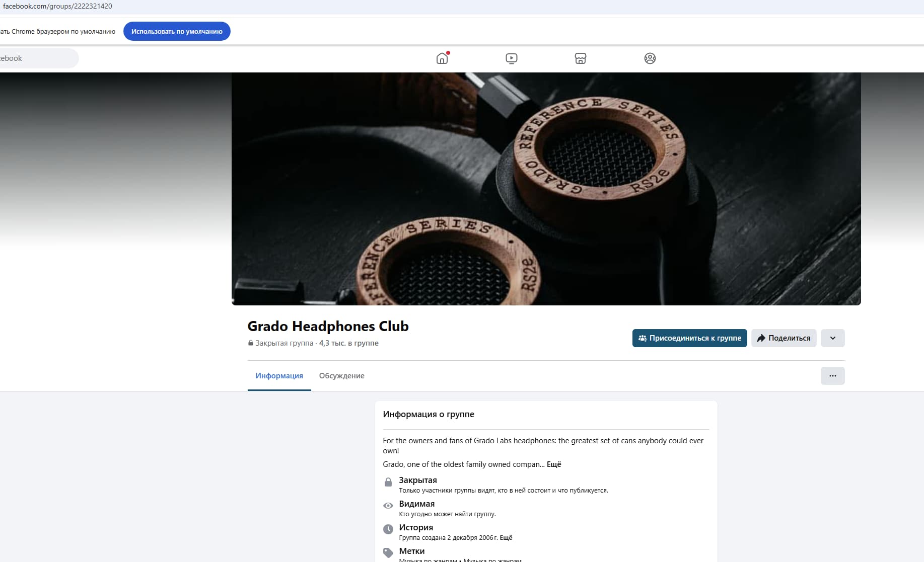Click the Facebook search field
This screenshot has height=562, width=924.
[38, 58]
